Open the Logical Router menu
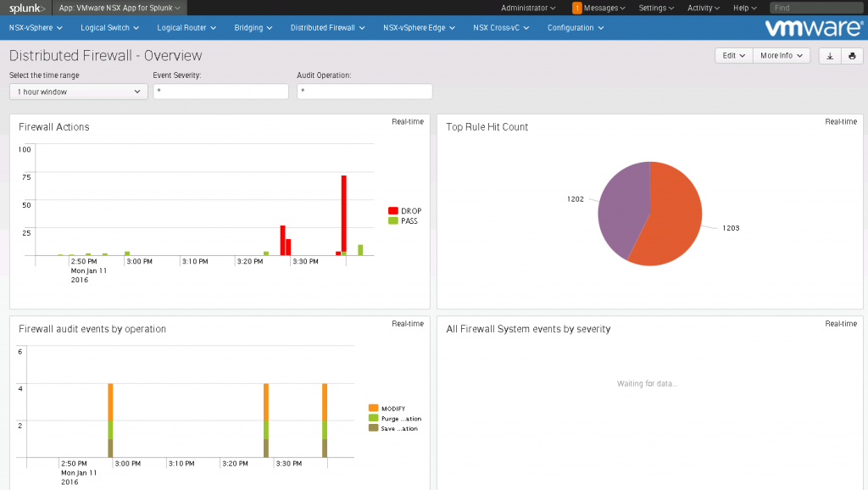This screenshot has width=868, height=490. click(186, 28)
